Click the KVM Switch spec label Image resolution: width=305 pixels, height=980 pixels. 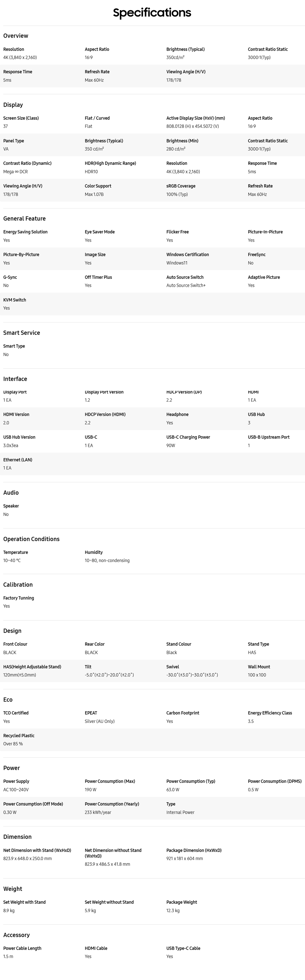click(15, 300)
